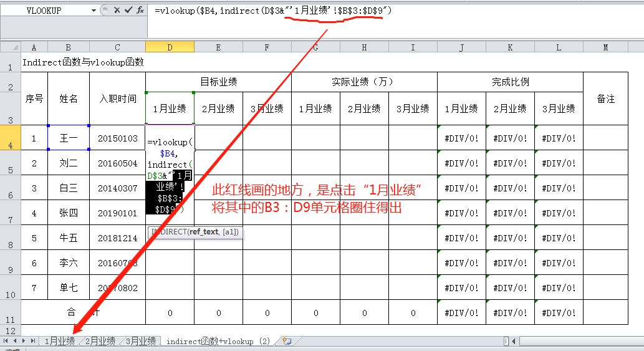The image size is (644, 351).
Task: Select row 11 header
Action: [x=10, y=312]
